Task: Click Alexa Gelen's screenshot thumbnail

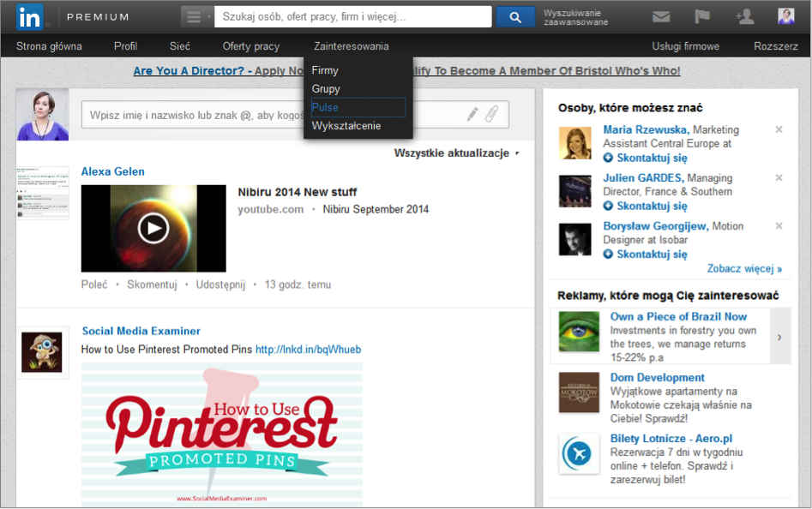Action: click(x=43, y=193)
